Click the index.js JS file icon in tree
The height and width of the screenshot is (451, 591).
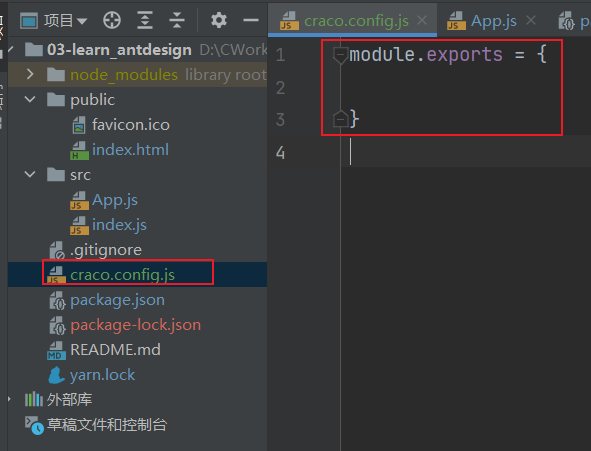coord(79,225)
